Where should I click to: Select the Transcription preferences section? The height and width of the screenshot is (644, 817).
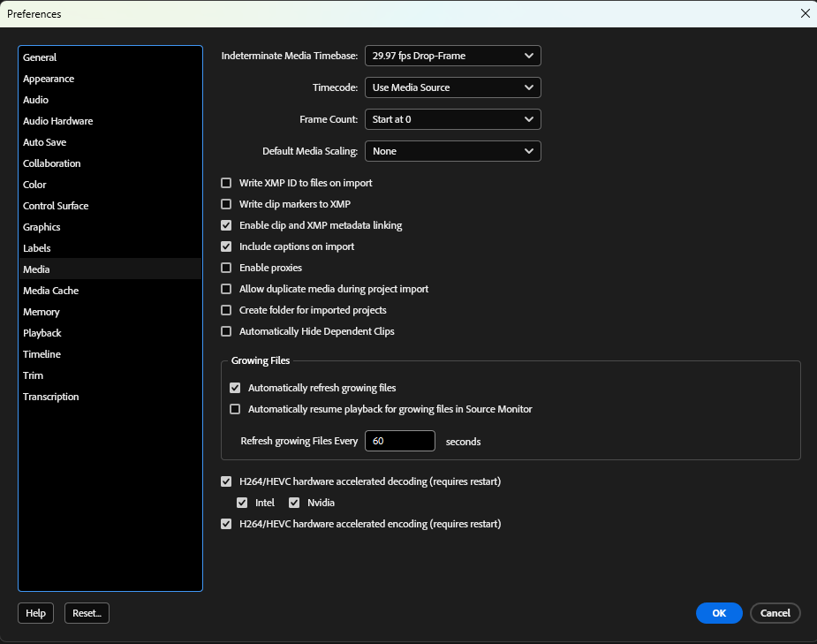coord(50,396)
